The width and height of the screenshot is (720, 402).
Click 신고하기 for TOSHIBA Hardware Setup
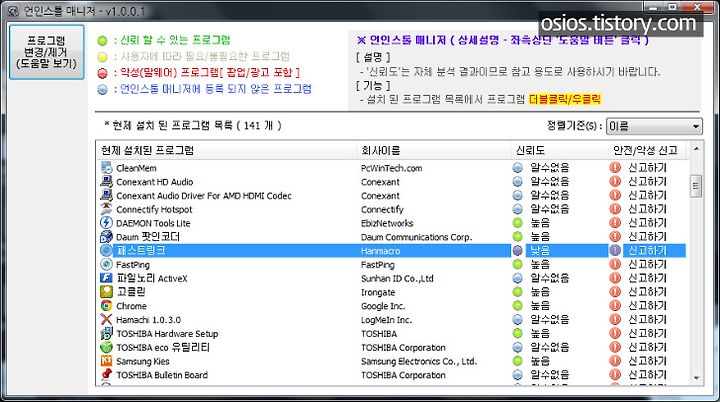click(x=647, y=333)
